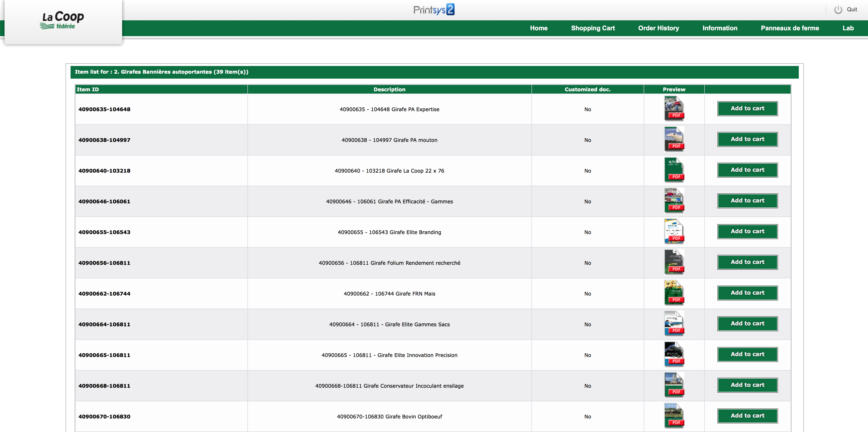Viewport: 868px width, 432px height.
Task: Open PDF preview for Girafe PA Efficacité - Gammes
Action: 674,201
